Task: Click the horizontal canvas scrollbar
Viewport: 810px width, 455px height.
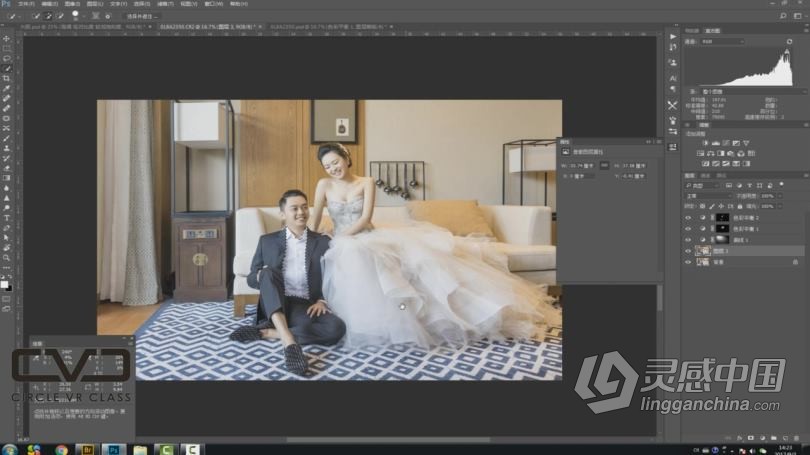Action: (x=388, y=440)
